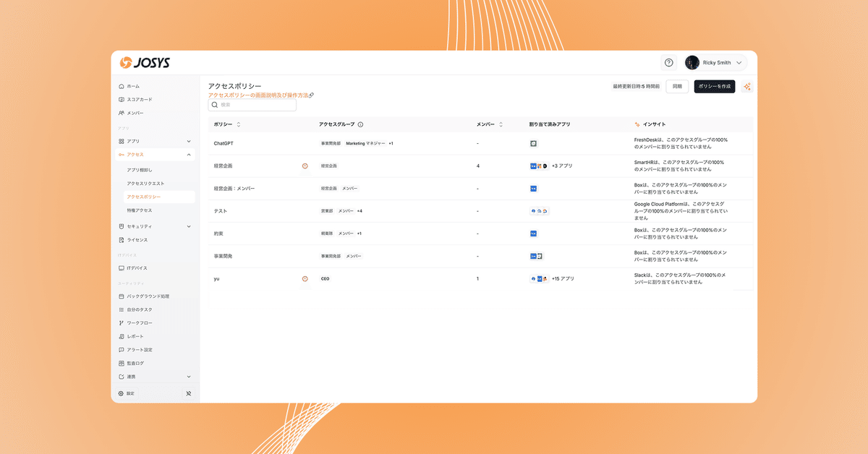Viewport: 868px width, 454px height.
Task: Click the JOSYS logo
Action: click(x=145, y=63)
